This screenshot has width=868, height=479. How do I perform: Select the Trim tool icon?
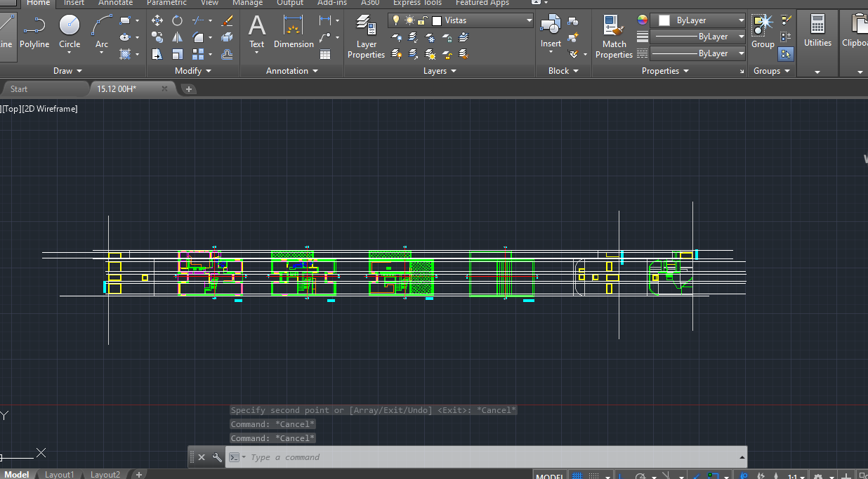point(199,21)
